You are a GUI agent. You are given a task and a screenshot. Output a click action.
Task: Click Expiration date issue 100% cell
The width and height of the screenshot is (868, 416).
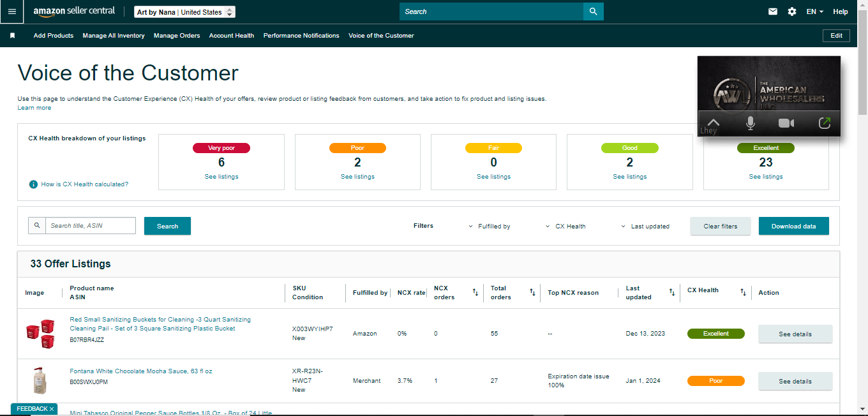pos(578,381)
